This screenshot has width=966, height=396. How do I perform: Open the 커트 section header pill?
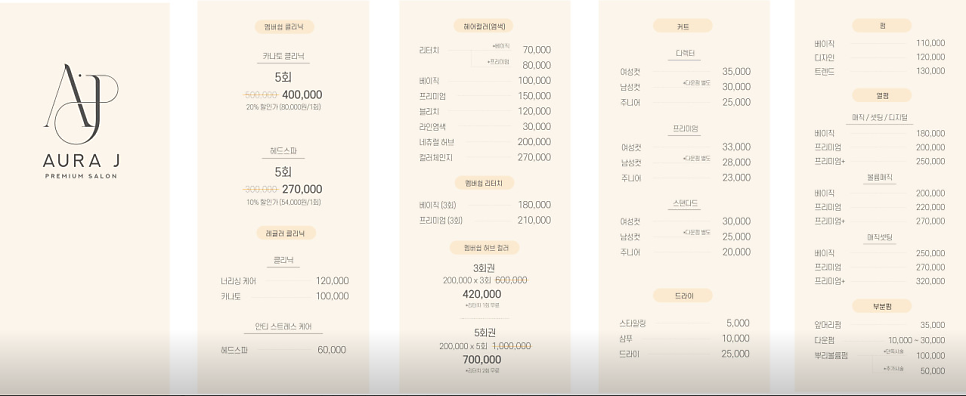683,26
